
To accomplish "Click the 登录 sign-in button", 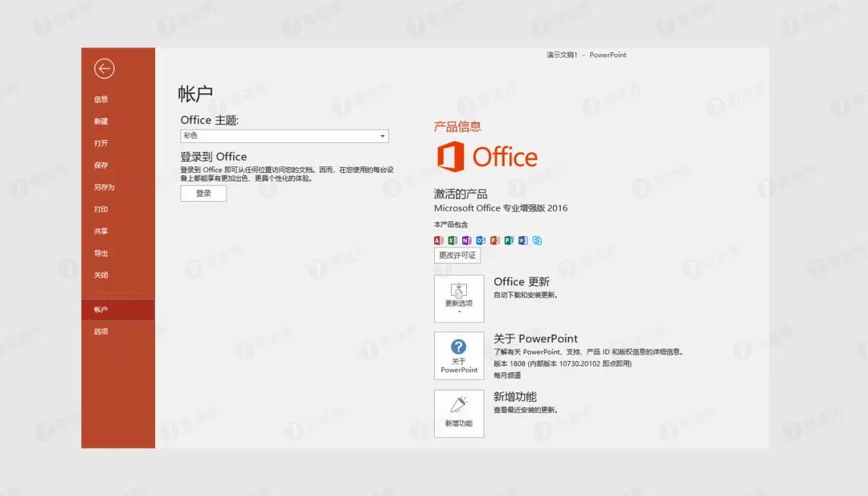I will click(x=203, y=193).
